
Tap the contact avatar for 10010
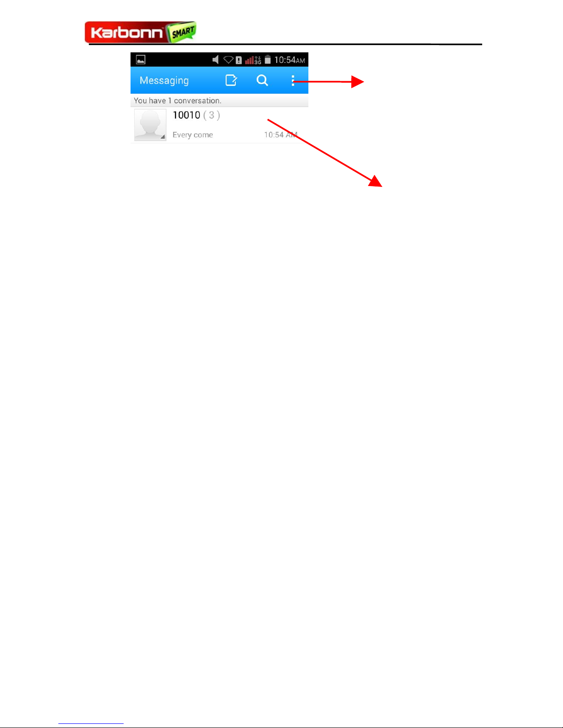(150, 125)
